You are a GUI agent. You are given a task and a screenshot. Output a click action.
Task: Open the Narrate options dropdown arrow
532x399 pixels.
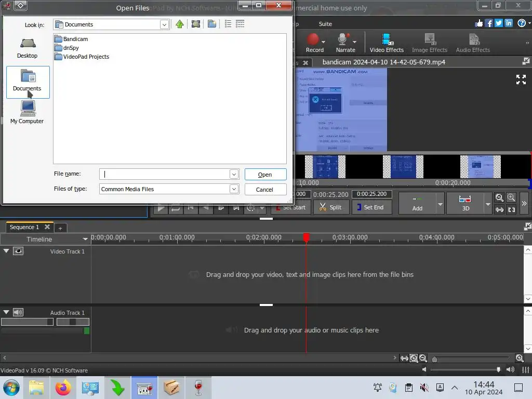(x=354, y=42)
